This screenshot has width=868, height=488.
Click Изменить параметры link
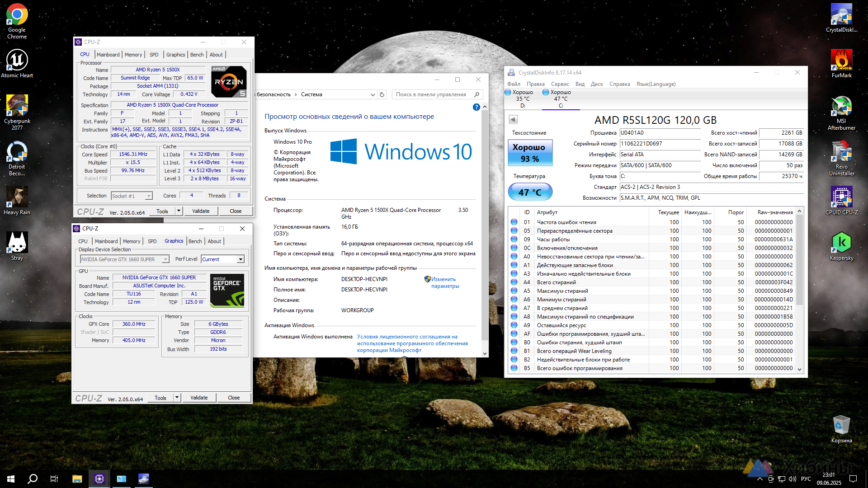(x=445, y=282)
